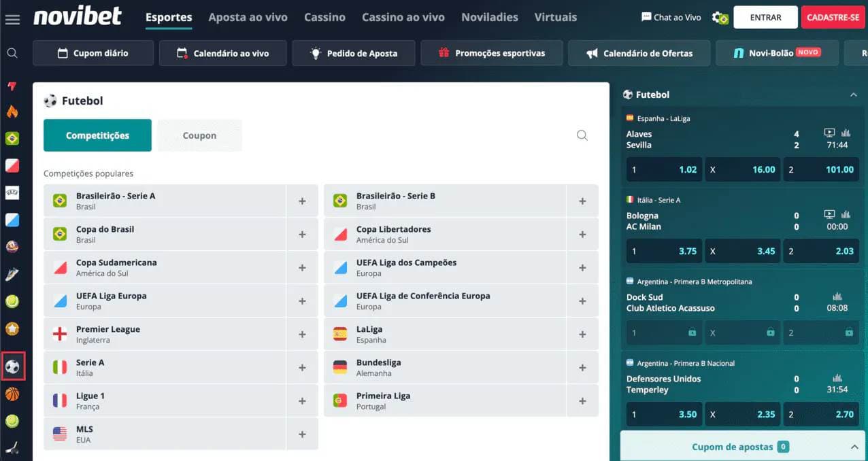Select the Coupon tab
This screenshot has height=461, width=868.
pos(199,135)
